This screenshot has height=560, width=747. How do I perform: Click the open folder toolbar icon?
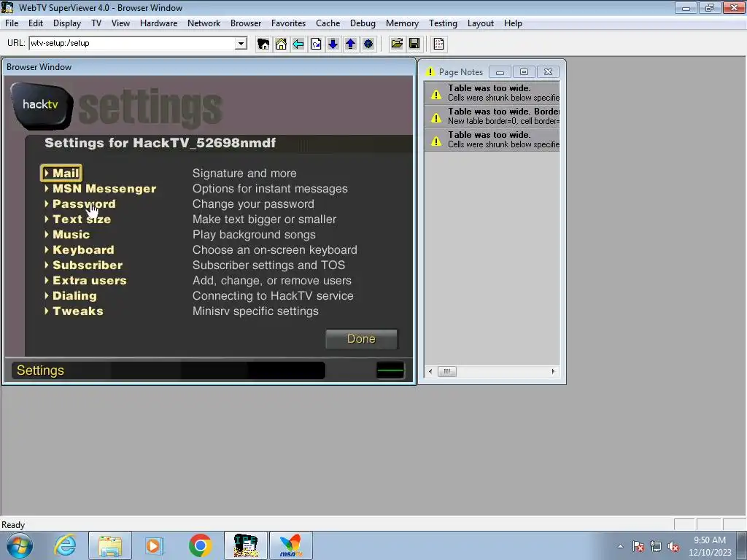coord(396,44)
